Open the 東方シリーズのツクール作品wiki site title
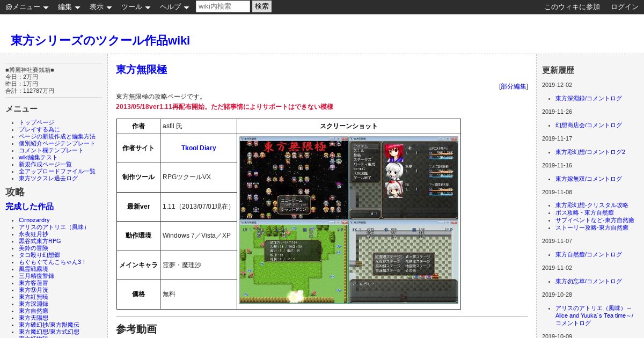 100,41
